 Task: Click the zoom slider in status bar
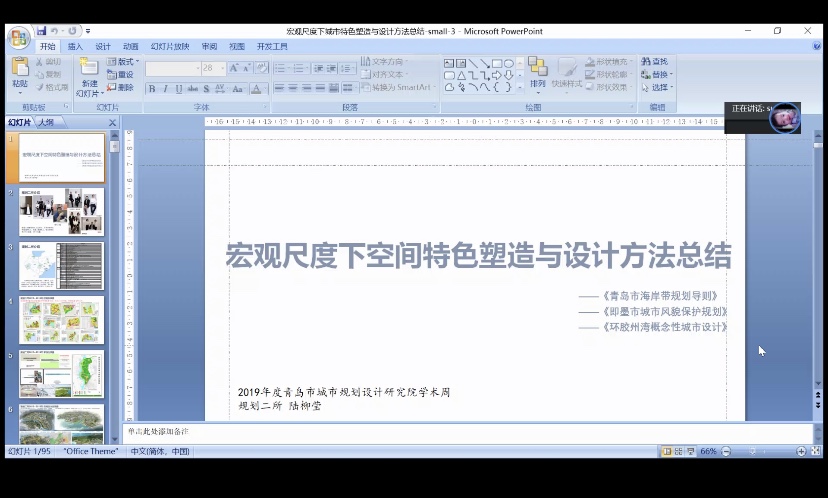click(762, 452)
